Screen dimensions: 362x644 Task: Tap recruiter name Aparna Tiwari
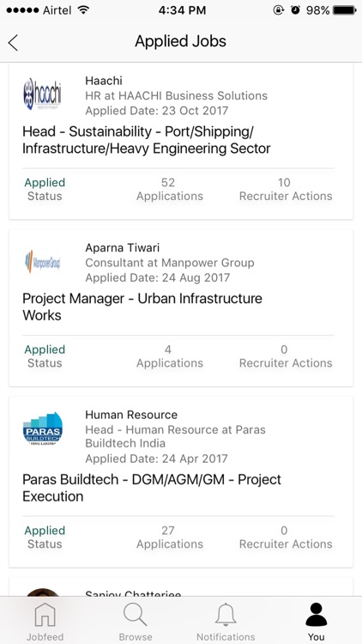click(123, 247)
